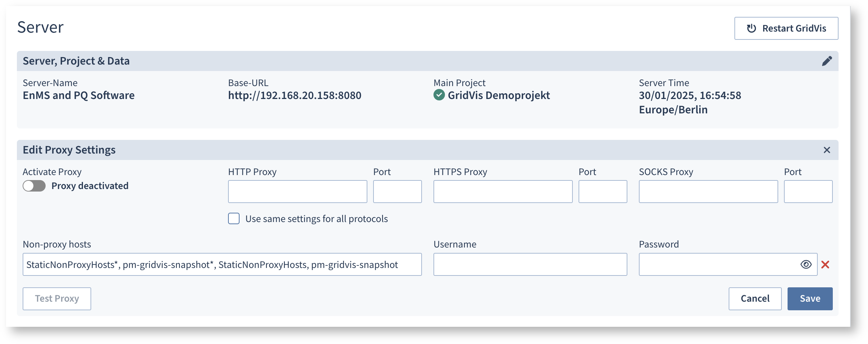Viewport: 868px width, 344px height.
Task: Close the Edit Proxy Settings panel
Action: tap(827, 150)
